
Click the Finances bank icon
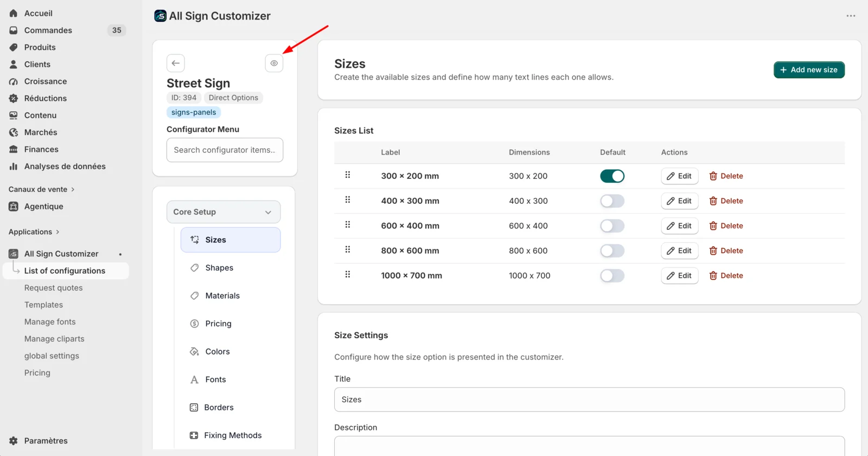click(x=14, y=149)
